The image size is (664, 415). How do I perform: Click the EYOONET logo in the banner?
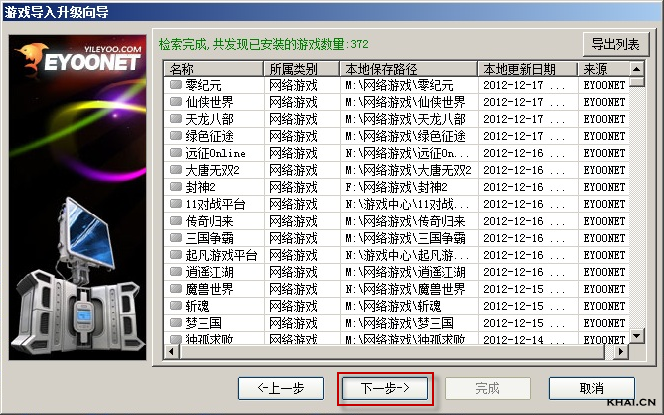point(80,62)
